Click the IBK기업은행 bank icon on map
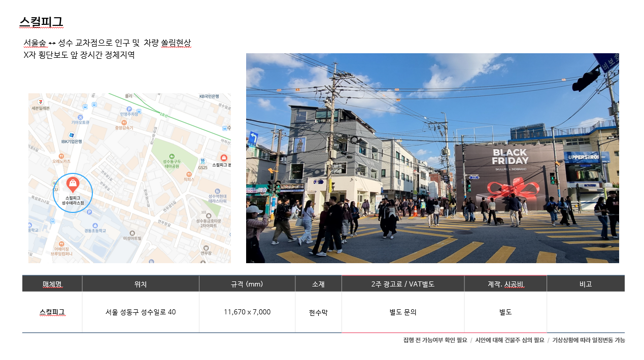644x360 pixels. [72, 135]
